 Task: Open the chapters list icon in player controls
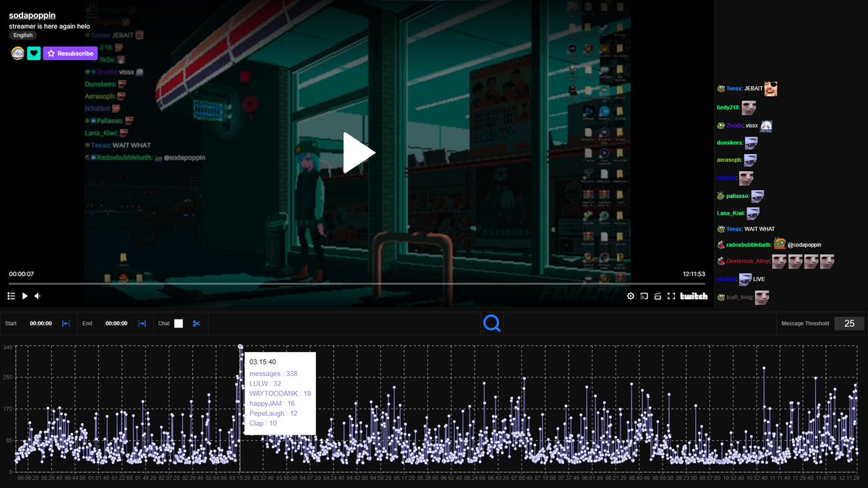click(x=12, y=296)
